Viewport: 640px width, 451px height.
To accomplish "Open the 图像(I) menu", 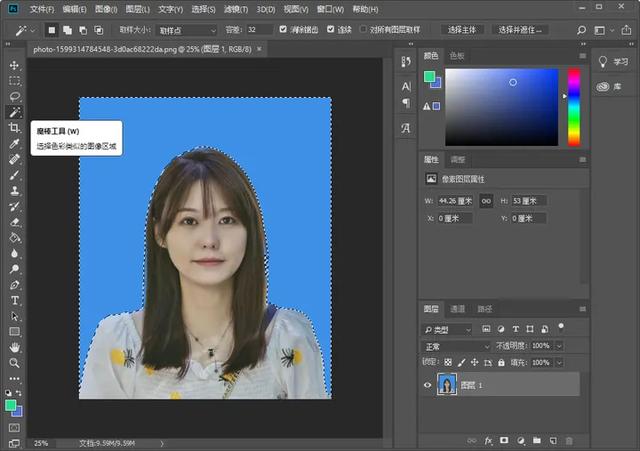I will coord(106,9).
